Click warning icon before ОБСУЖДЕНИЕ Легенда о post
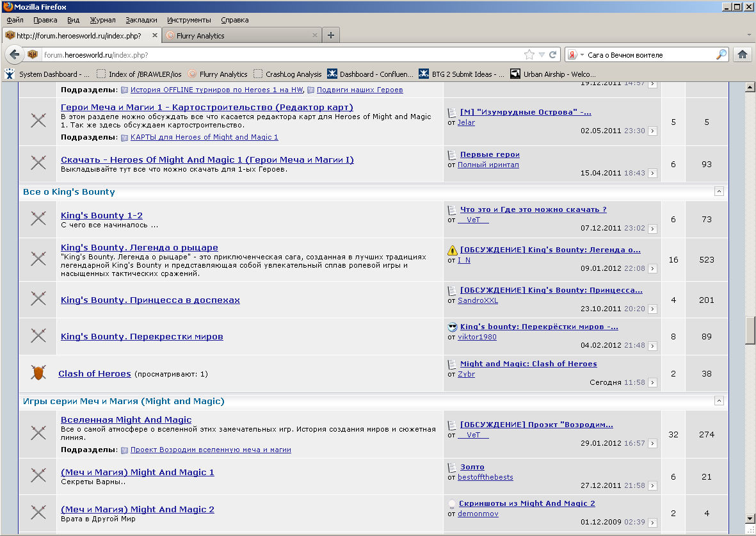756x536 pixels. 452,250
